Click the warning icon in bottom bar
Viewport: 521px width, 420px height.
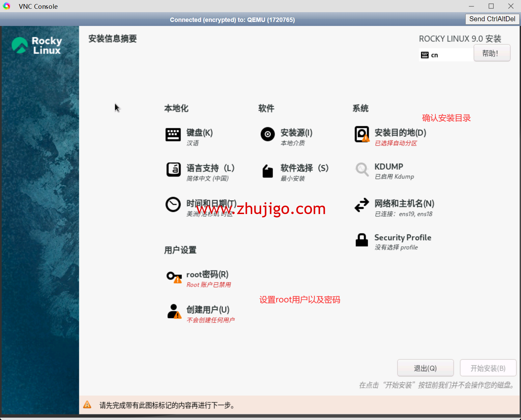click(87, 404)
